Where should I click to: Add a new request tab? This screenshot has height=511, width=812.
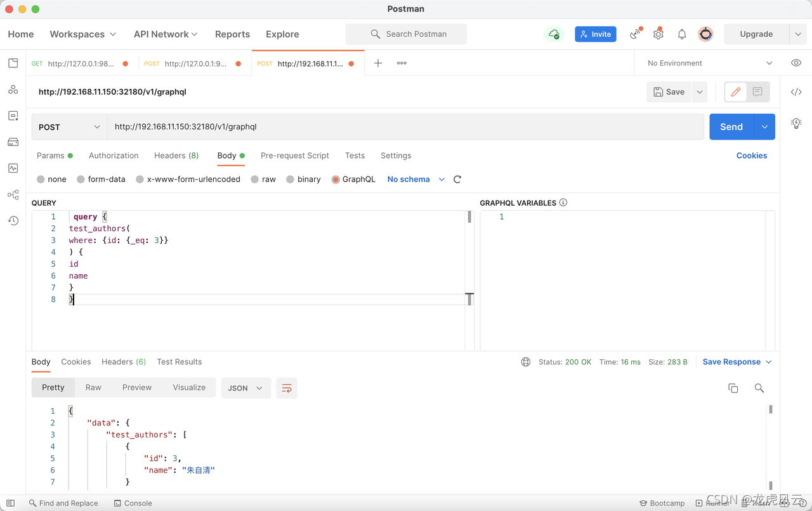[378, 63]
